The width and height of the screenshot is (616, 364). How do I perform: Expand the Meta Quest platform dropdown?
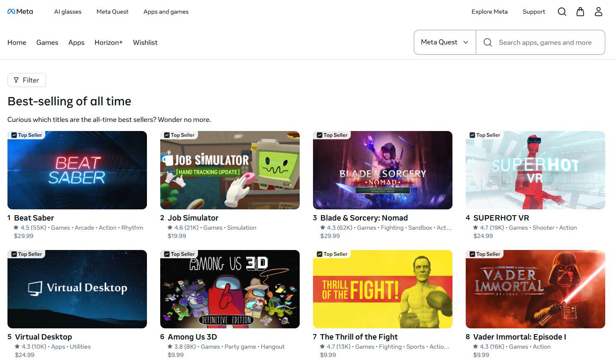pos(445,42)
